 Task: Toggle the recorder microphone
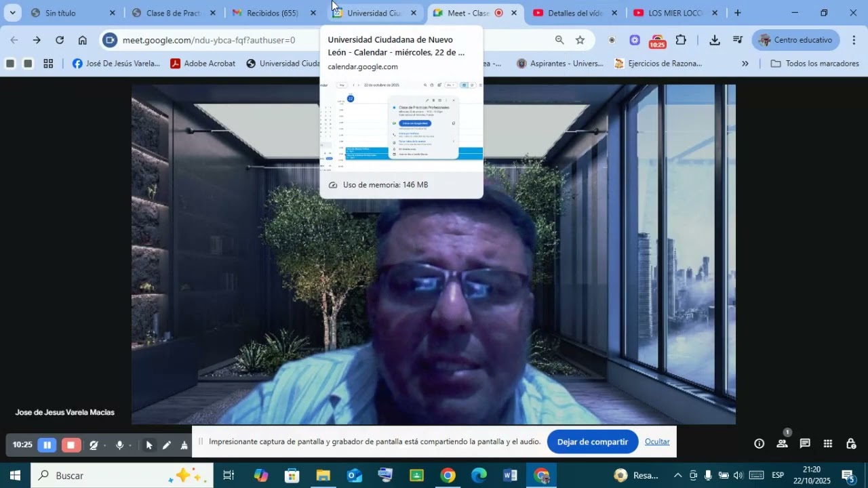(120, 445)
